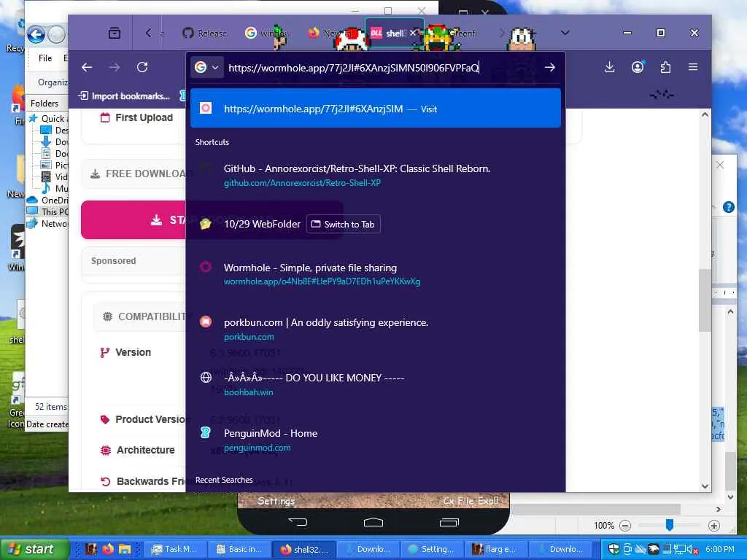
Task: Switch to the Firefox New Tab tab
Action: tap(330, 33)
